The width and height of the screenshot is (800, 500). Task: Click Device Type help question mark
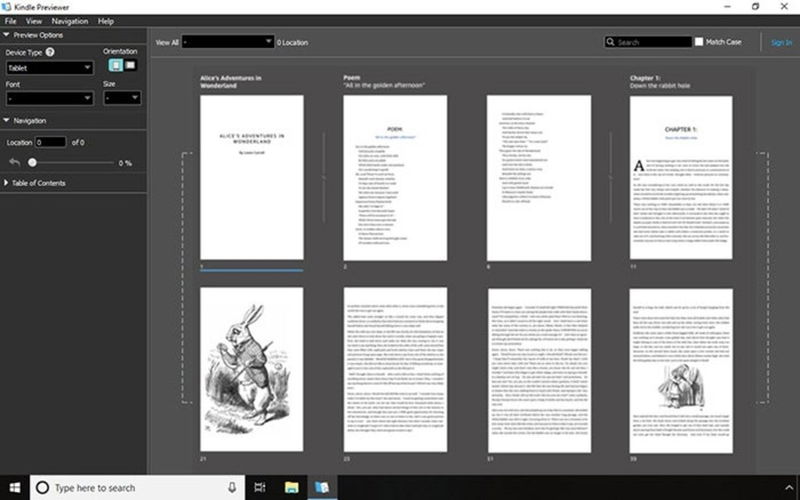[x=50, y=51]
